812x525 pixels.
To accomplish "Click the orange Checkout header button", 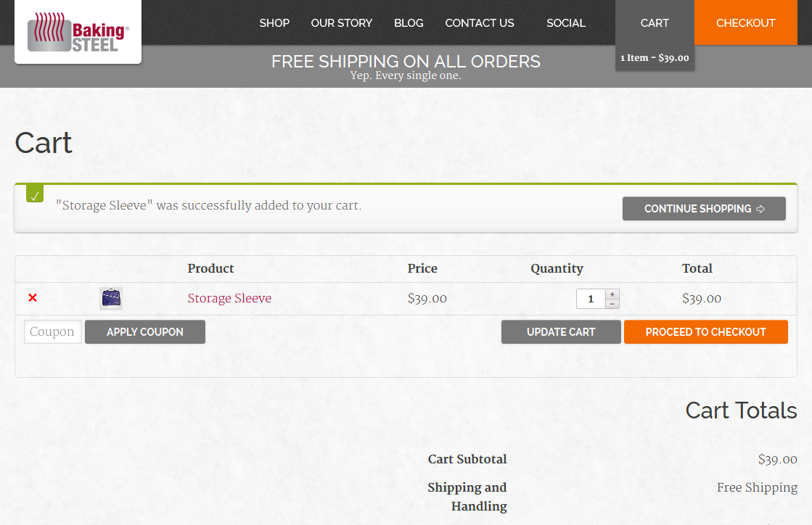I will pos(745,22).
